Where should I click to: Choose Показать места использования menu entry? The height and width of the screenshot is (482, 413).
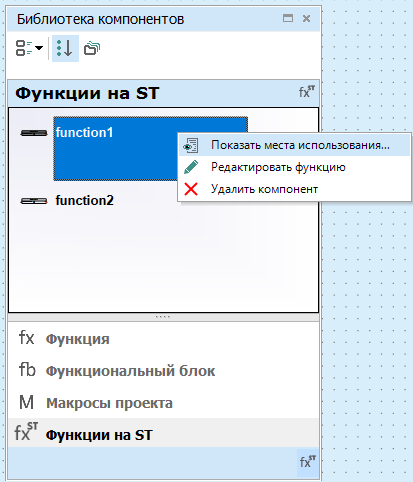pos(294,145)
